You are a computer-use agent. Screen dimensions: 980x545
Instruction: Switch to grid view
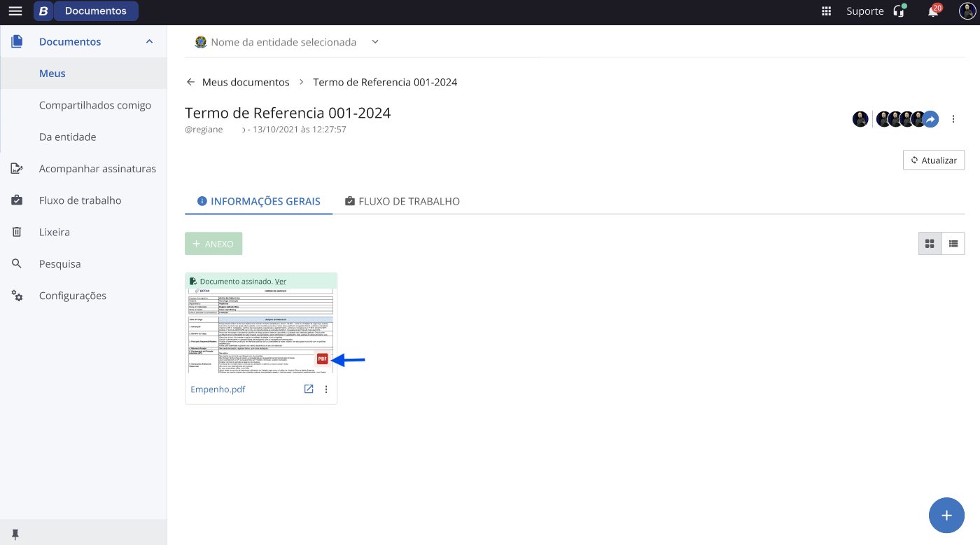(930, 244)
